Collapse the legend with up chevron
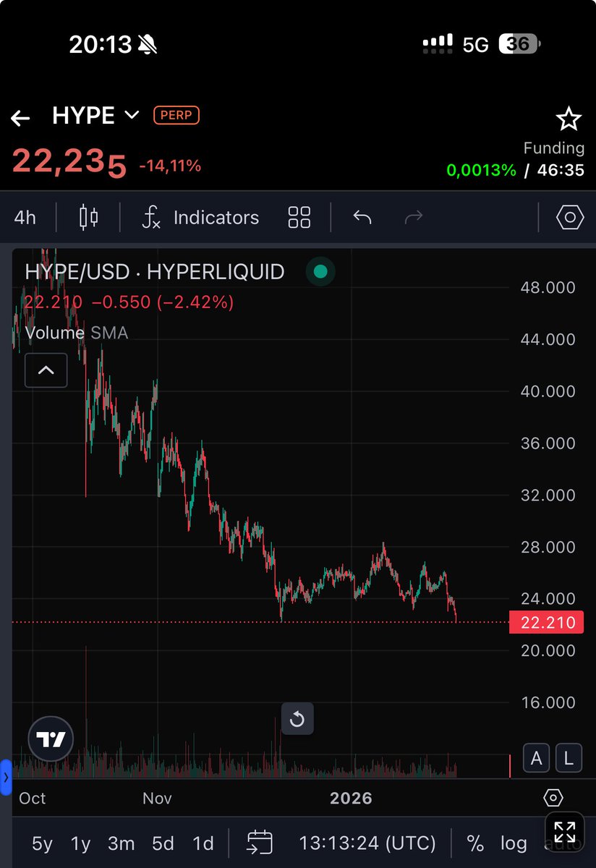This screenshot has height=868, width=596. [46, 370]
